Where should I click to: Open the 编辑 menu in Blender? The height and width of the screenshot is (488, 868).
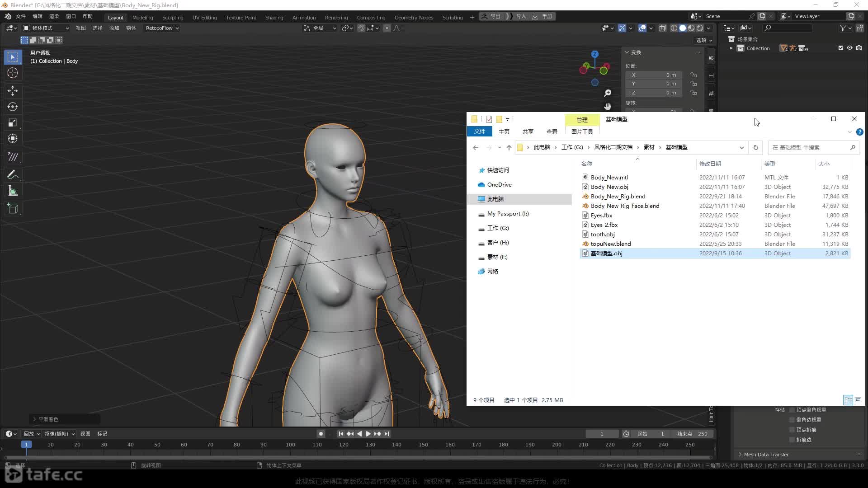[37, 16]
